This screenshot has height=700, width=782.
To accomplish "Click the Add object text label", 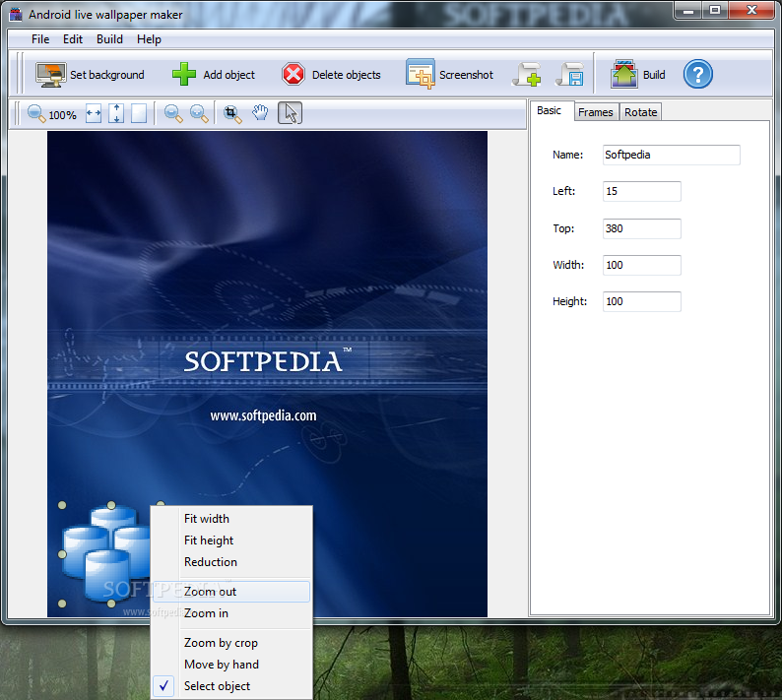I will pos(228,75).
